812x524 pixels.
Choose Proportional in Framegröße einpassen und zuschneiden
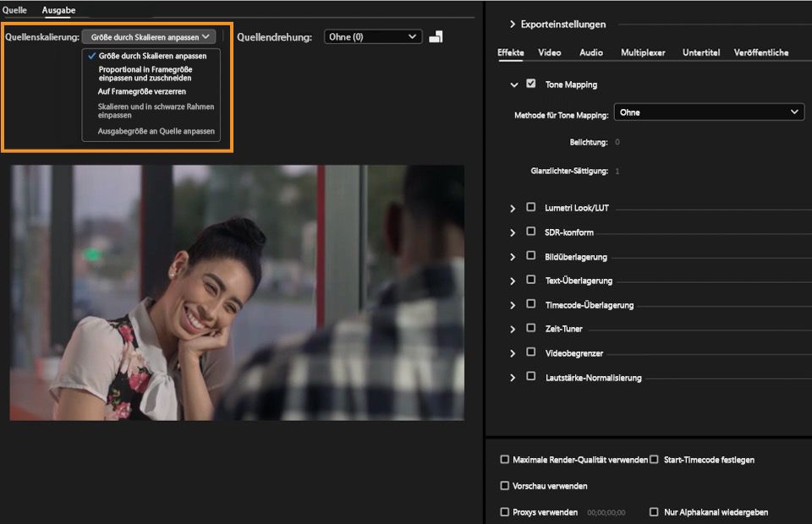click(145, 74)
